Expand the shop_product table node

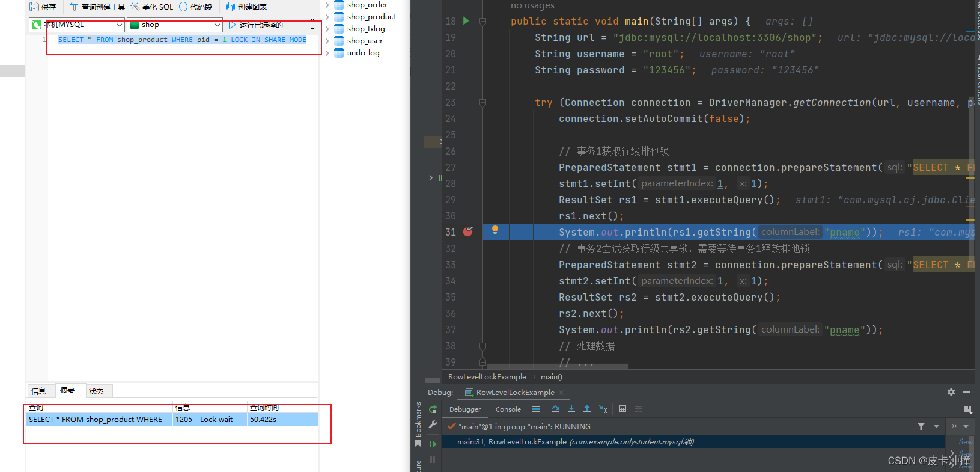327,17
